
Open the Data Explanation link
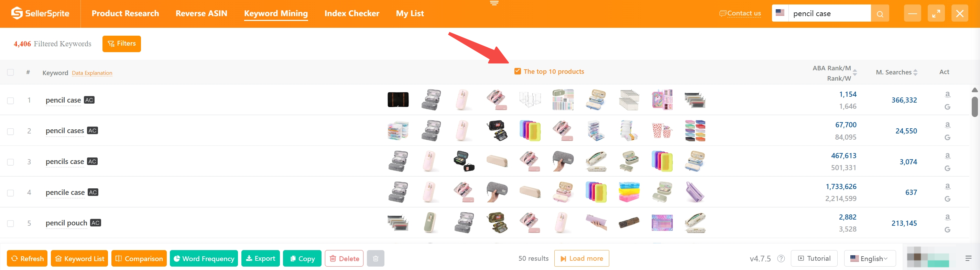92,73
